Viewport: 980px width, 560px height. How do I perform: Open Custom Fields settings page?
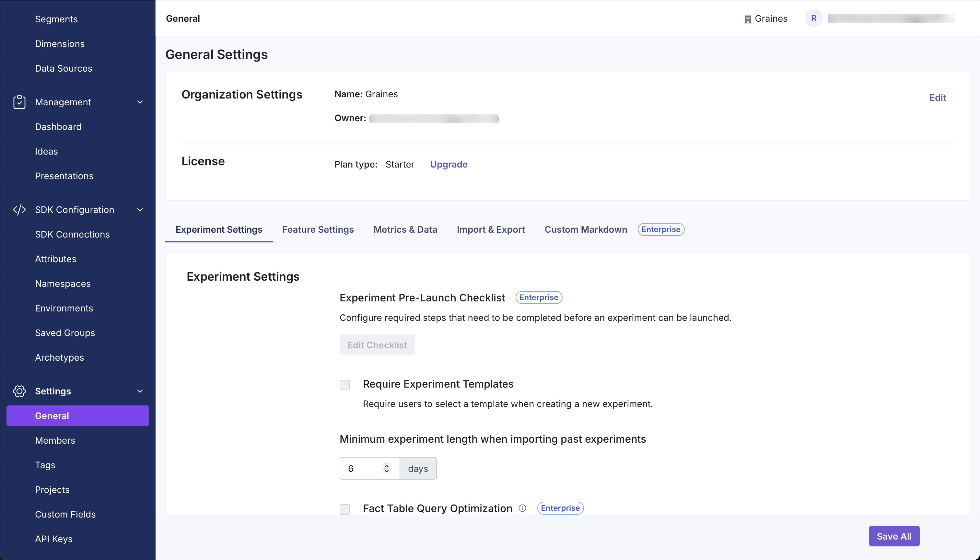point(65,515)
